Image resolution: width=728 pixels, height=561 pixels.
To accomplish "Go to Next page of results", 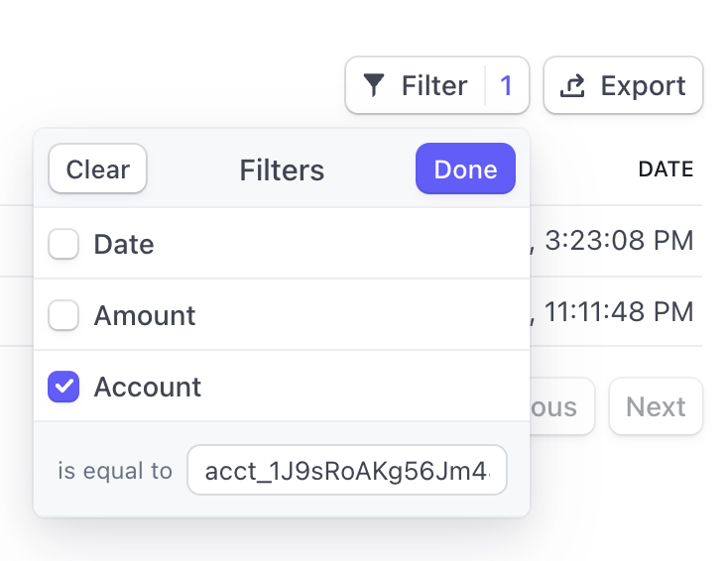I will (656, 406).
